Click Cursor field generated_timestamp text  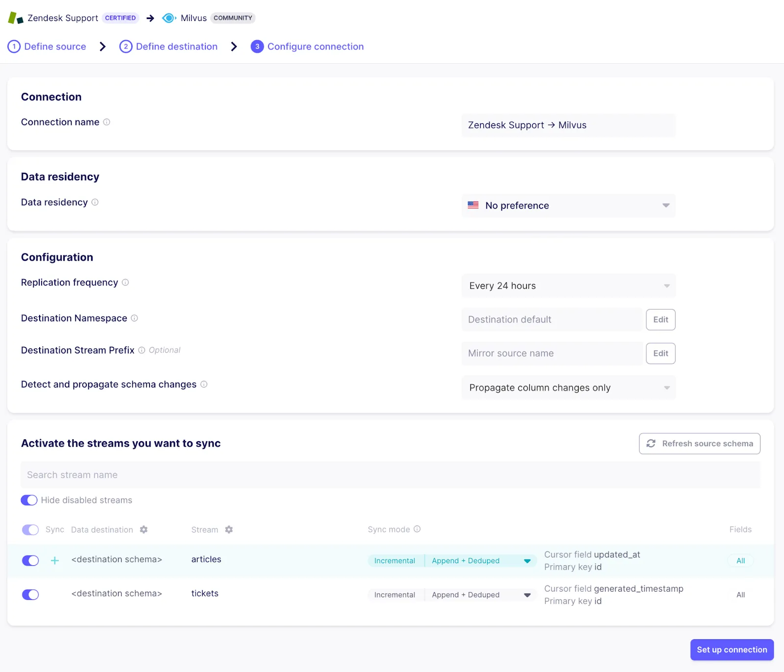click(613, 589)
